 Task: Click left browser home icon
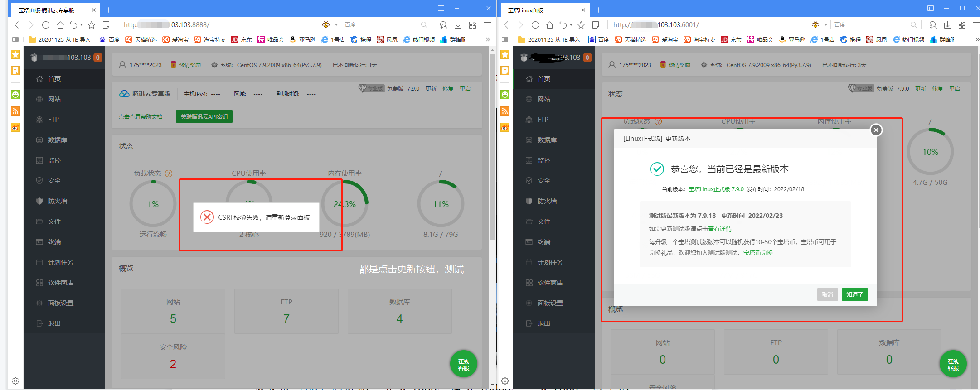click(60, 25)
